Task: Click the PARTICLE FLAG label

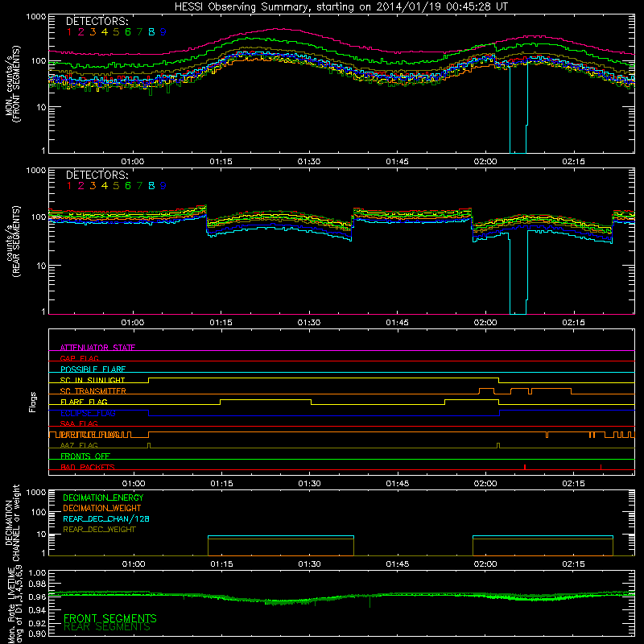Action: 90,435
